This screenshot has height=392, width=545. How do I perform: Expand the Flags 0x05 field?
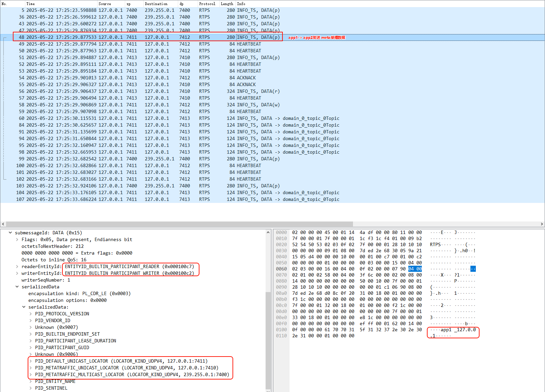17,239
